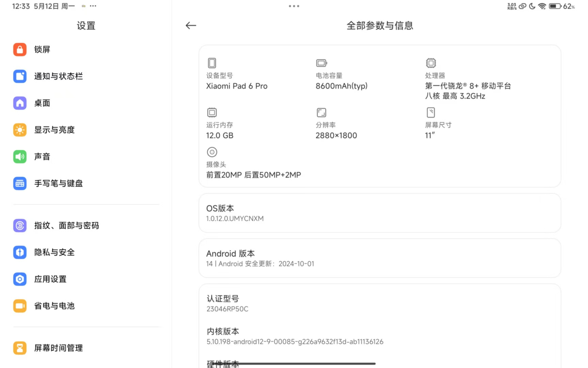
Task: Tap the Android security update date 2024-10-01
Action: (296, 264)
